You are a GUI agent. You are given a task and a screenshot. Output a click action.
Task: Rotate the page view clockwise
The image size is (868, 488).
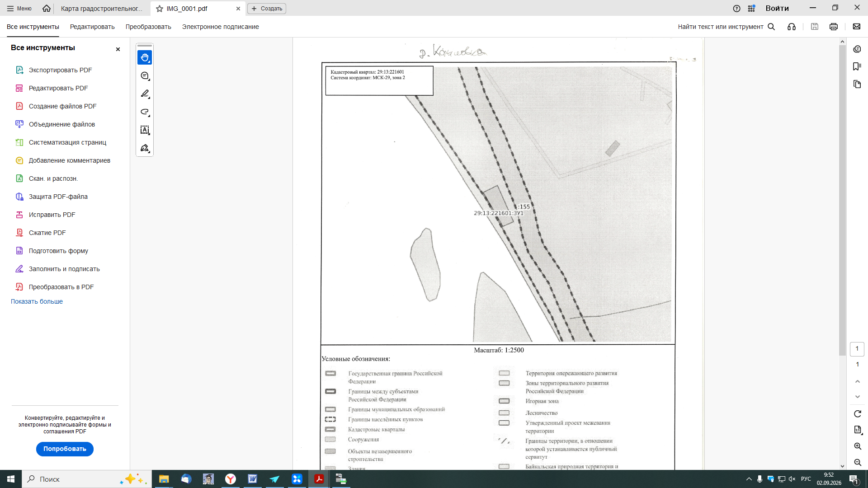pos(858,414)
